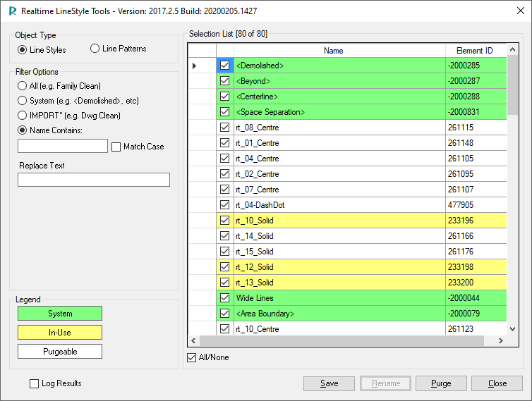Select the Wide Lines name cell
The width and height of the screenshot is (532, 401).
339,298
